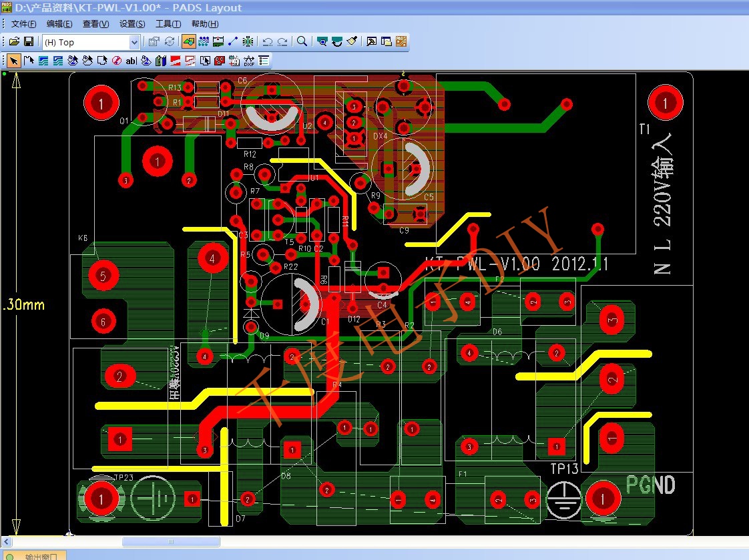Open the 编辑(E) menu
The width and height of the screenshot is (749, 560).
pos(59,24)
